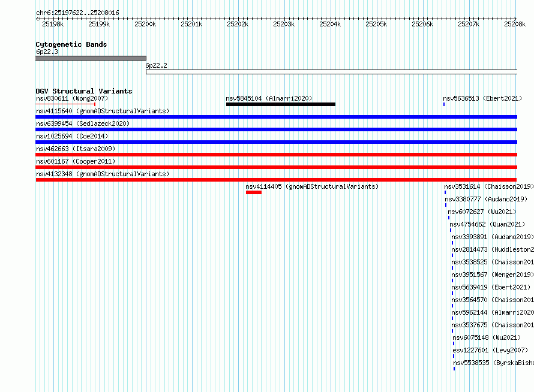The image size is (534, 392).
Task: Click the nsv1025694 (Coe2014) label
Action: click(72, 136)
